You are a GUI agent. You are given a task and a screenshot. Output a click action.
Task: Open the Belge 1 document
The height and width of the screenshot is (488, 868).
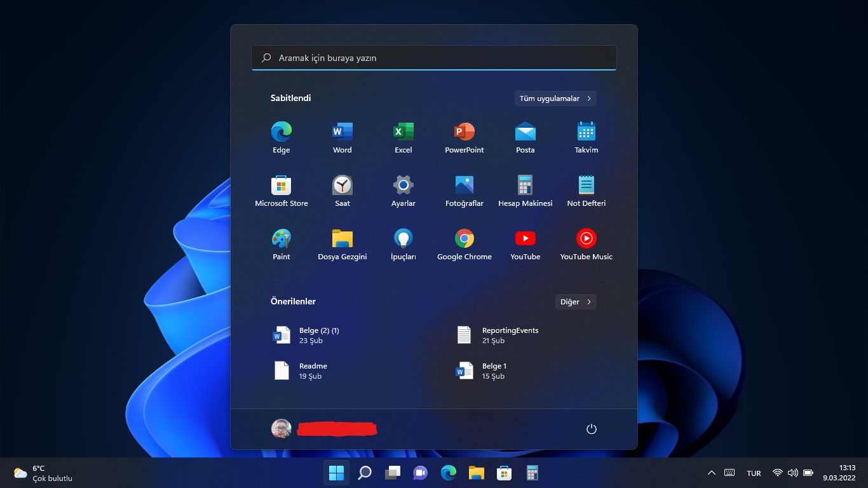coord(495,370)
